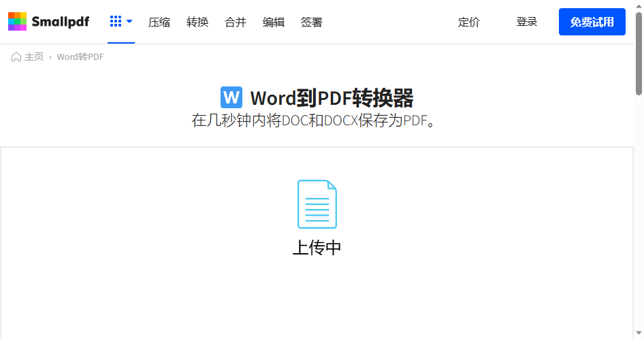The image size is (644, 339).
Task: Go to 主页 breadcrumb link
Action: click(x=33, y=56)
